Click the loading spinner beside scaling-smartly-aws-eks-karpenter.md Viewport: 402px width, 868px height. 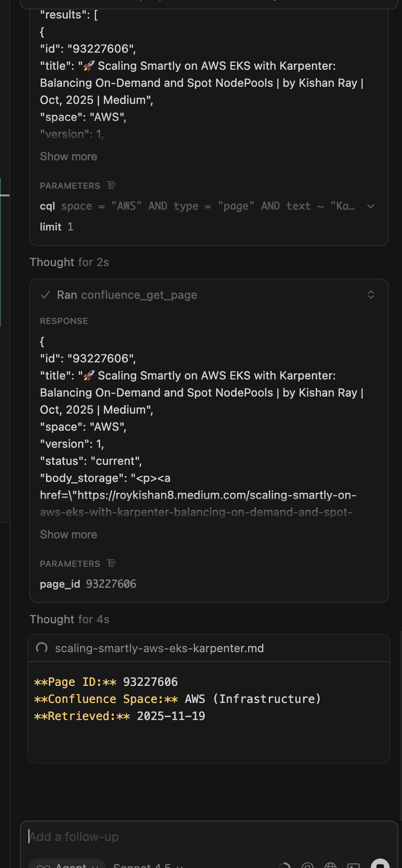[42, 648]
